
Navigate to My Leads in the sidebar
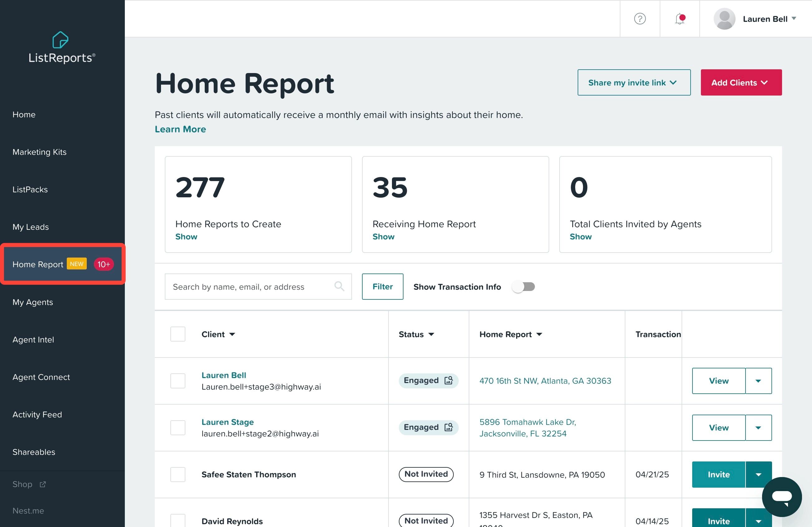[x=30, y=227]
